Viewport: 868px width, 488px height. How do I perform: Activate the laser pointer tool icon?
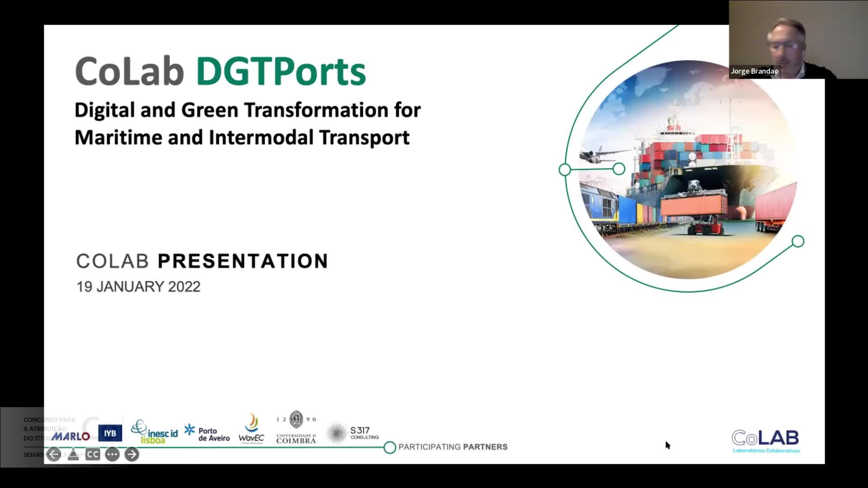tap(73, 454)
